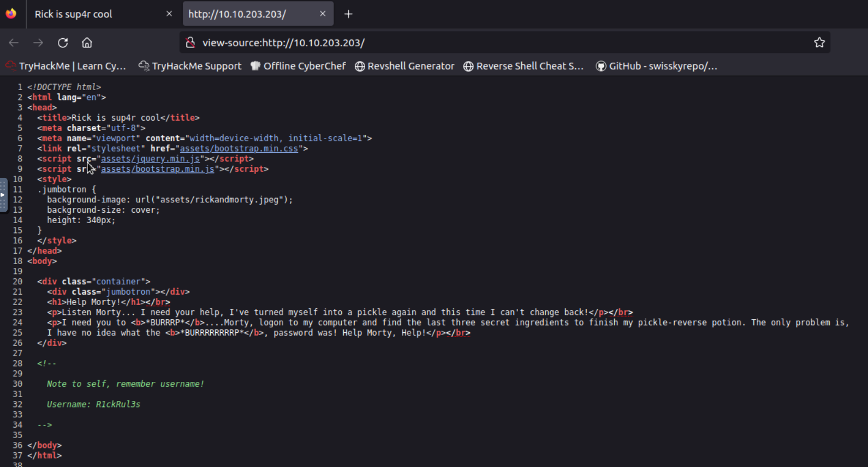Close the http://10.10.203.203/ tab
868x467 pixels.
323,14
